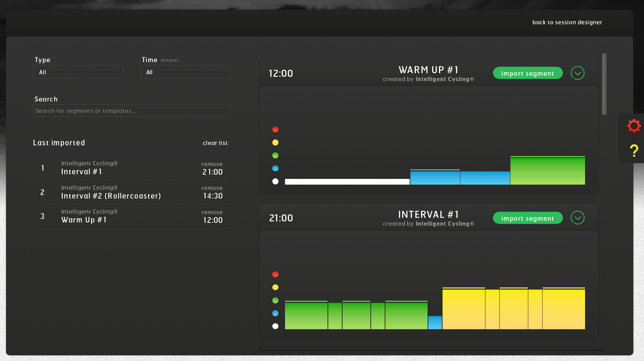Click the single blue block in Interval #1 chart
Image resolution: width=644 pixels, height=361 pixels.
(x=435, y=322)
